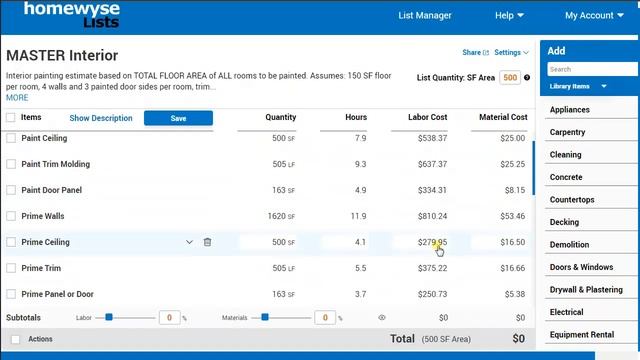Image resolution: width=640 pixels, height=360 pixels.
Task: Tick the Actions checkbox
Action: [16, 339]
